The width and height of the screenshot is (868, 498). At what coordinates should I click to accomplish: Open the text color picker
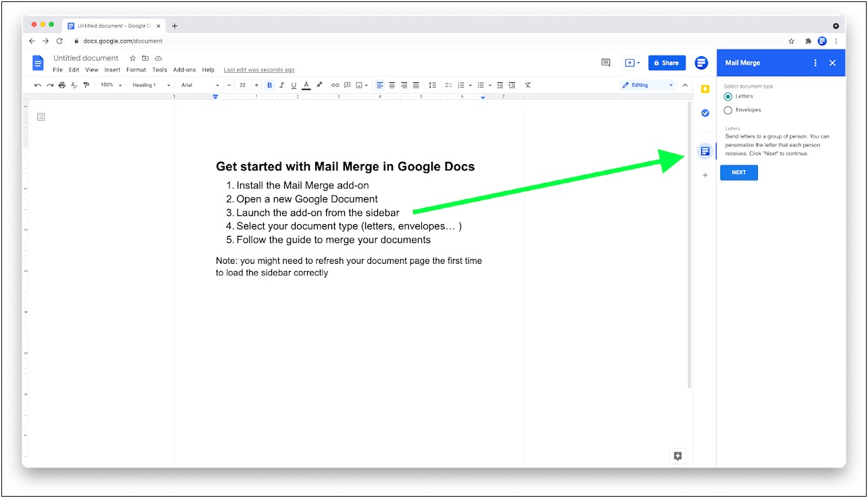click(x=306, y=85)
